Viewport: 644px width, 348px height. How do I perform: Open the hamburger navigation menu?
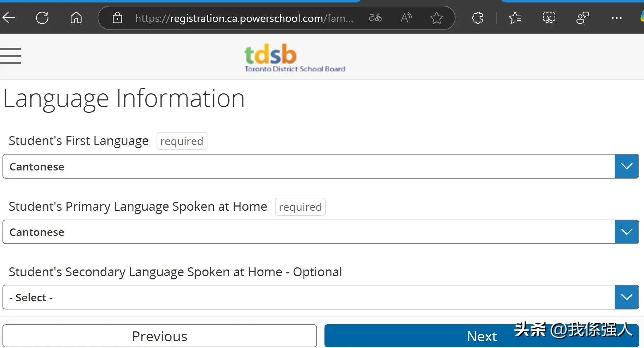click(11, 56)
